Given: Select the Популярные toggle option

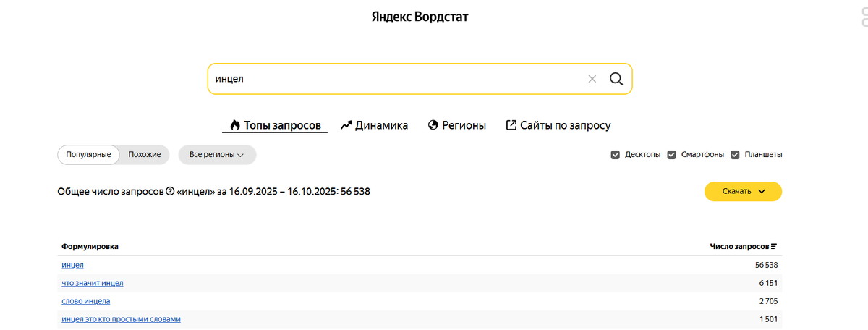Looking at the screenshot, I should click(88, 155).
